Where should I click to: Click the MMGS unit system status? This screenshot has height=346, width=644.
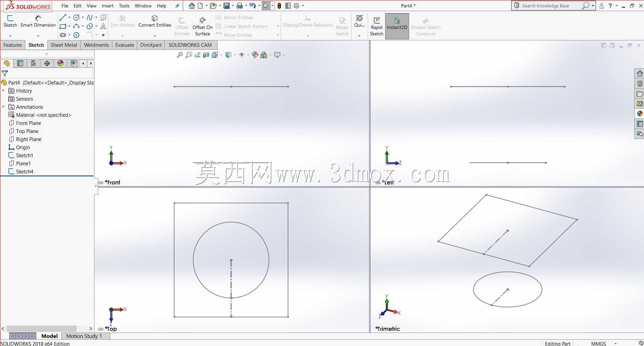pos(599,343)
